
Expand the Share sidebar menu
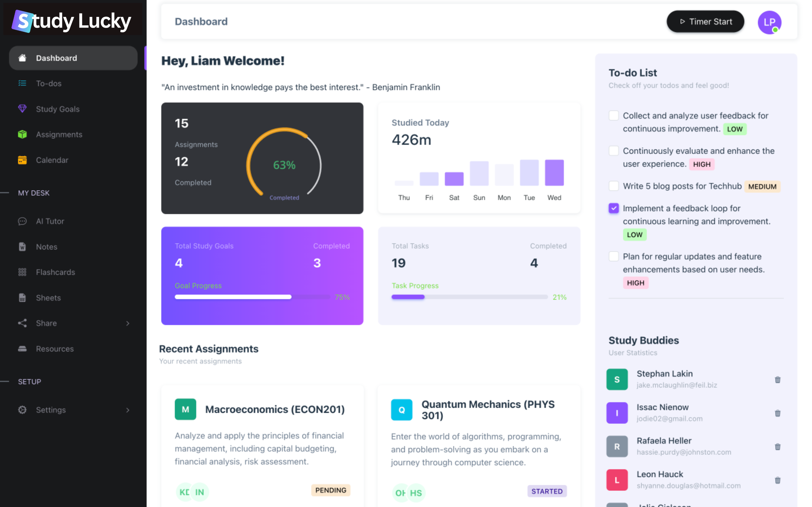127,323
